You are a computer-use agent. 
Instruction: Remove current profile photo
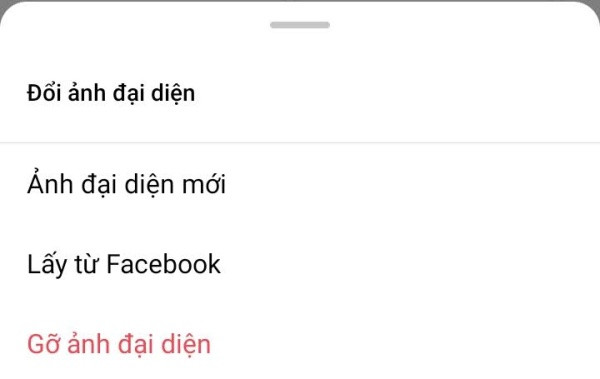(300, 343)
